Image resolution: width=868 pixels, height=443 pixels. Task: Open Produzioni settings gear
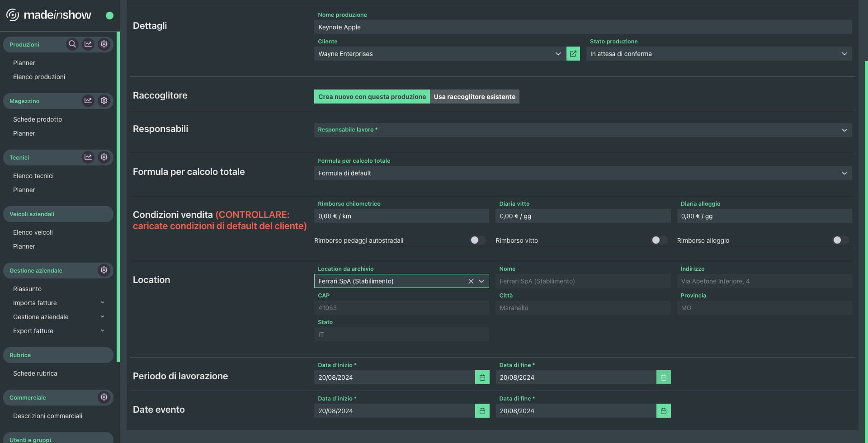[104, 44]
